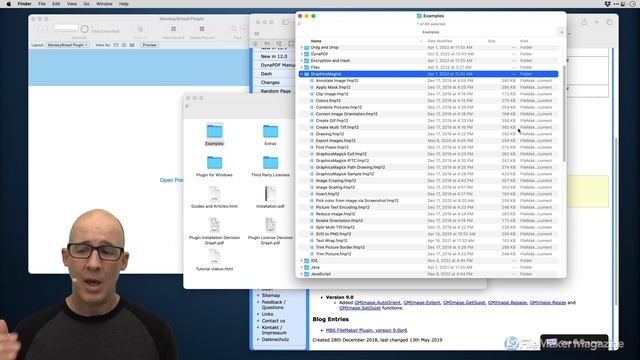Sort by the Name column header

pyautogui.click(x=316, y=41)
